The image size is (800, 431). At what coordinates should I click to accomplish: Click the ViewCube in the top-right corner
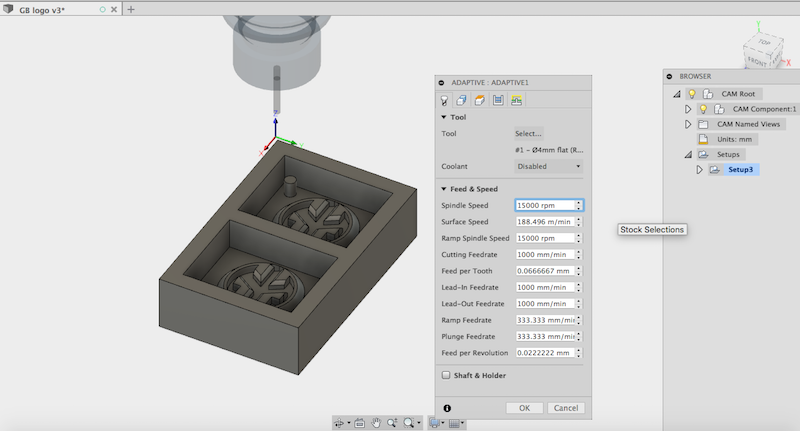click(763, 51)
